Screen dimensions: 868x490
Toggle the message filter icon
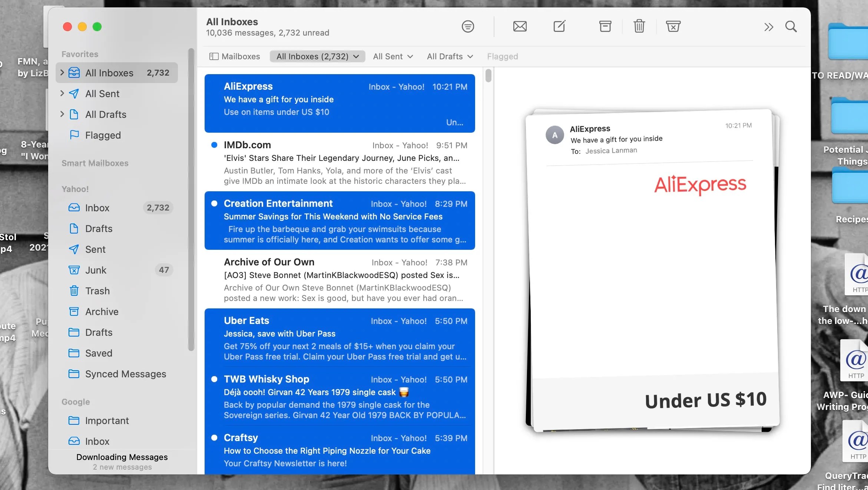[x=468, y=26]
